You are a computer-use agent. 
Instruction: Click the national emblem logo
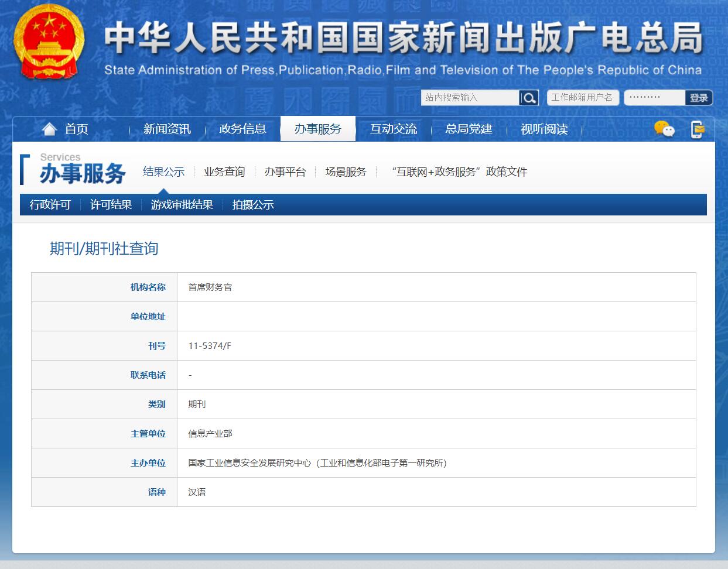tap(49, 42)
